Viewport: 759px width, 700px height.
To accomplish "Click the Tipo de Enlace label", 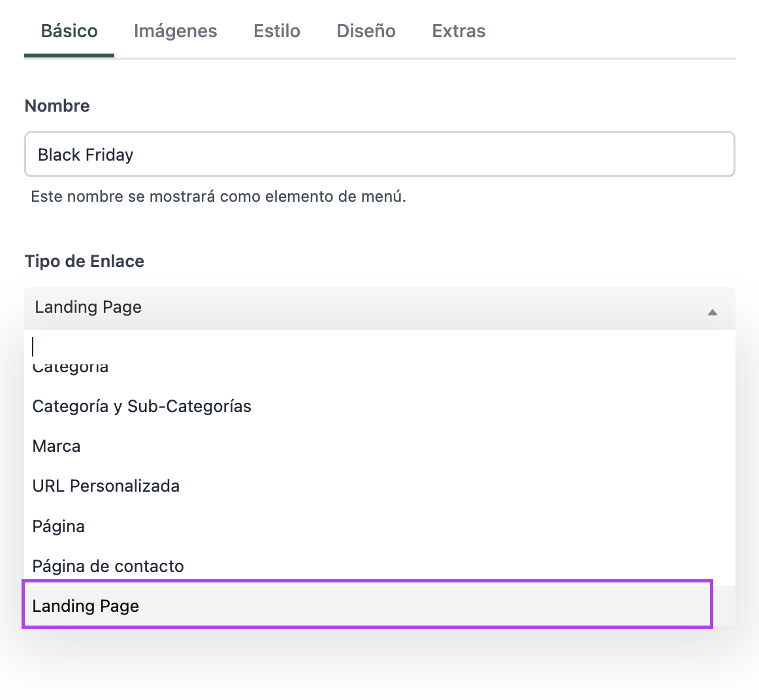I will 84,261.
